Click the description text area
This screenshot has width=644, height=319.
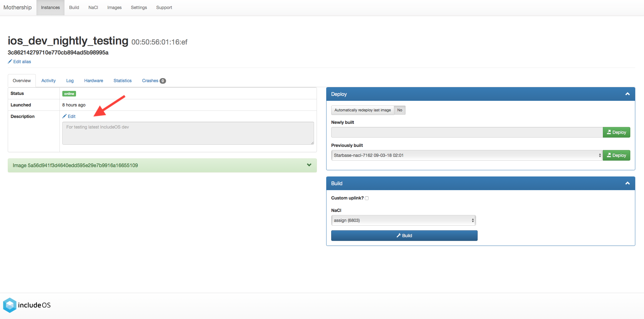pyautogui.click(x=188, y=133)
